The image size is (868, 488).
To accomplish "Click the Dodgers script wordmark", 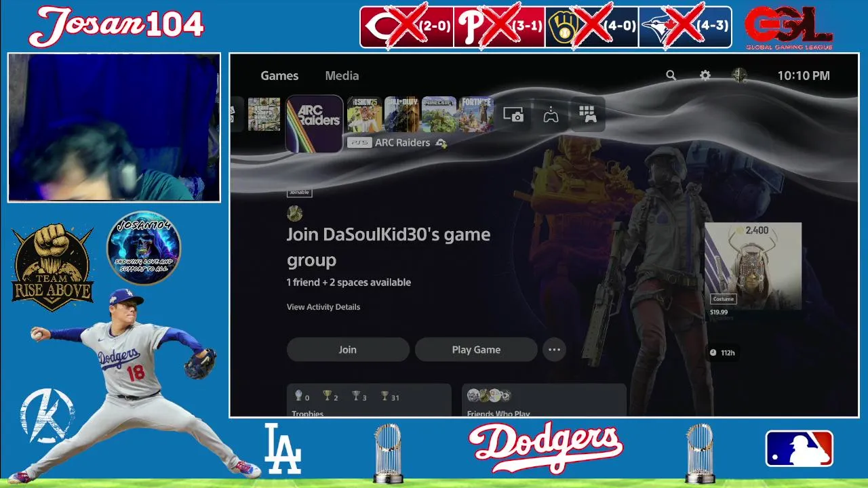I will [x=545, y=447].
